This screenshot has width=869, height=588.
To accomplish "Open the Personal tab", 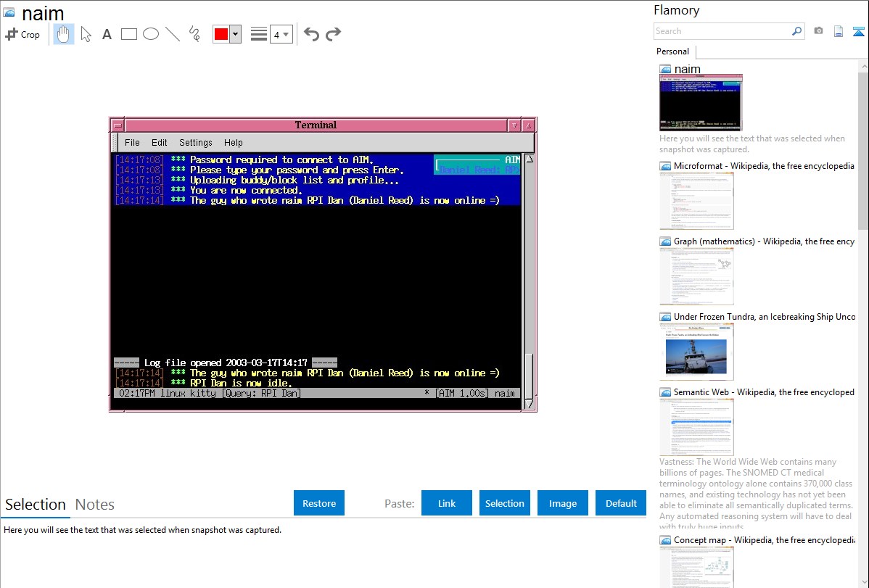I will [x=672, y=51].
